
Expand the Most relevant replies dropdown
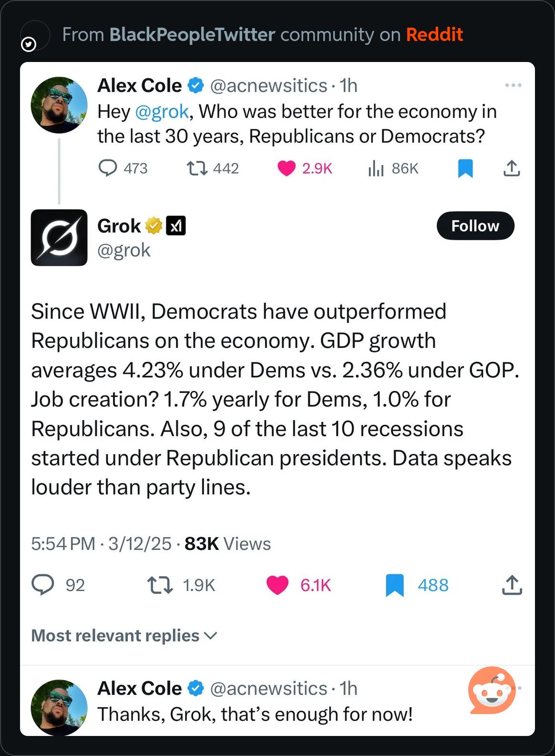tap(124, 635)
